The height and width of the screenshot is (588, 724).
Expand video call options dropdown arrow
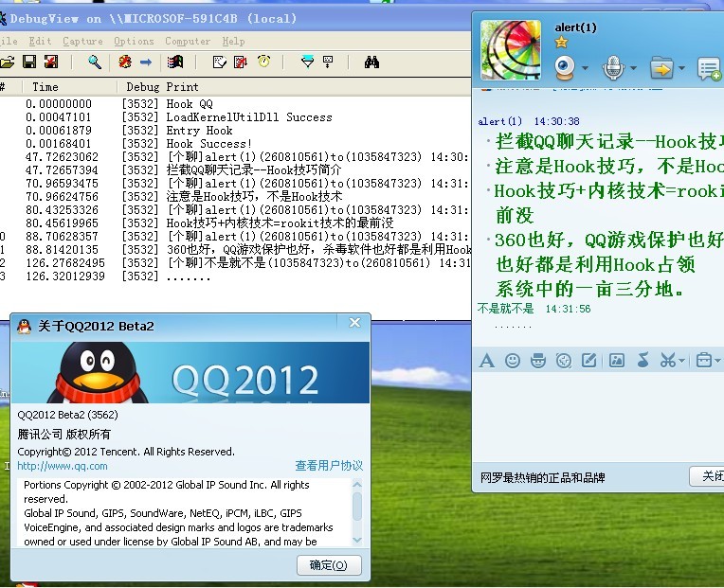coord(585,68)
